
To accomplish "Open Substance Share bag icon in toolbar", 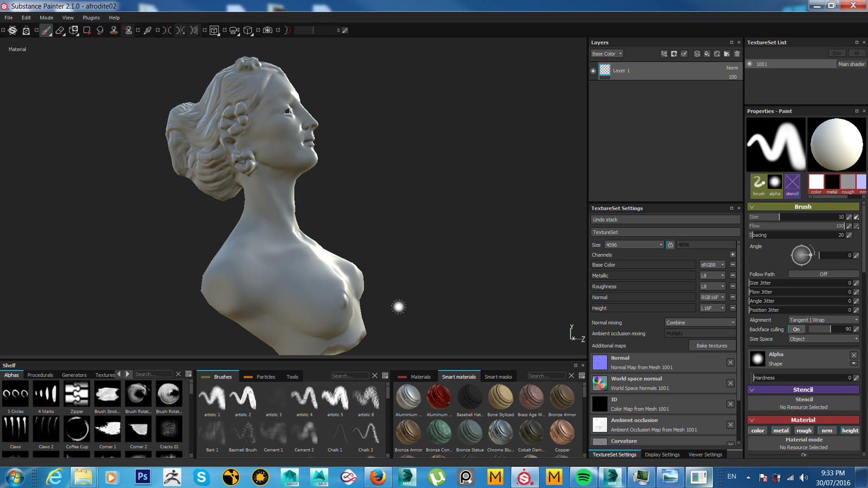I will (26, 30).
